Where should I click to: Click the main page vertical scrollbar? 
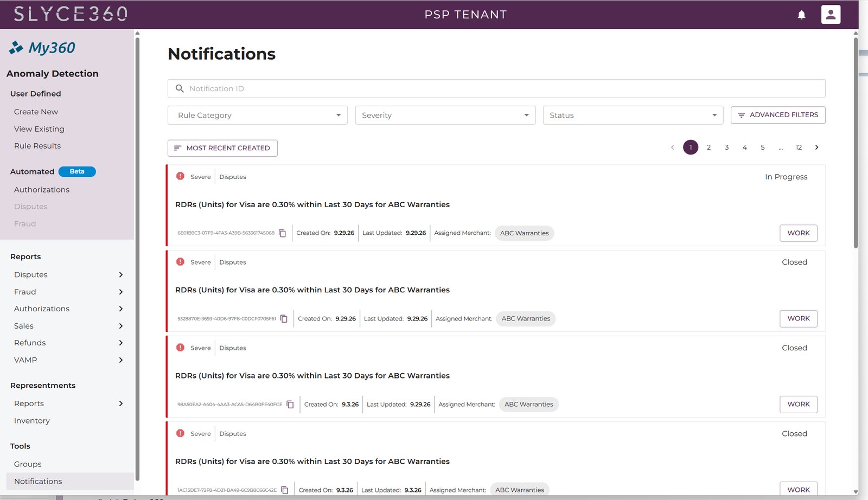point(856,143)
